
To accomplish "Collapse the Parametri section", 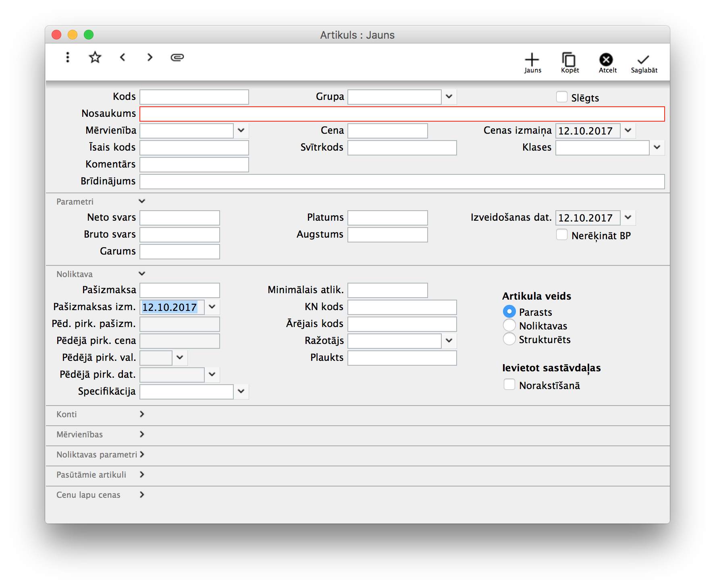I will pos(141,201).
